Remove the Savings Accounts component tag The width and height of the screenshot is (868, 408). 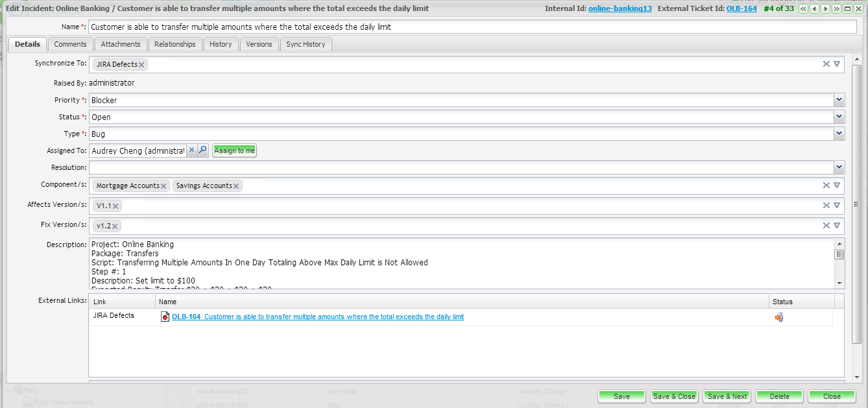coord(236,186)
